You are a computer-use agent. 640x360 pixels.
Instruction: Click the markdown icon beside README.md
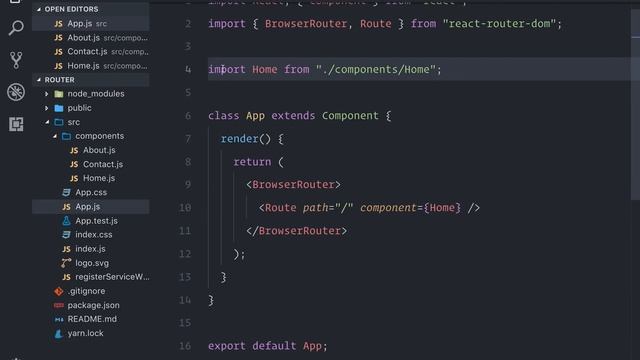click(x=59, y=320)
